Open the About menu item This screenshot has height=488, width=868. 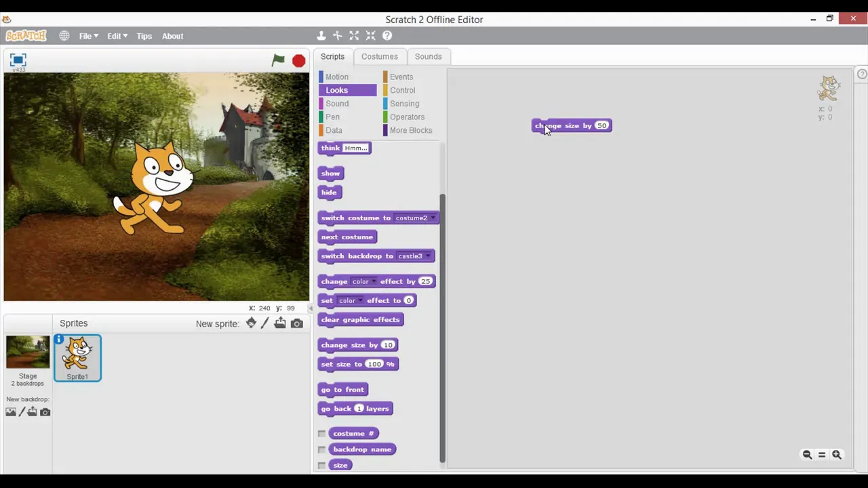[172, 36]
